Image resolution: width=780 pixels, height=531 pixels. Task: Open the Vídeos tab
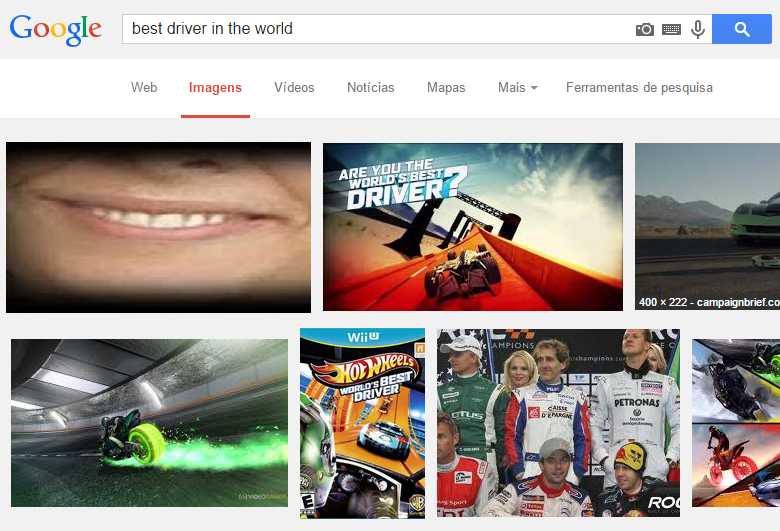[x=294, y=88]
